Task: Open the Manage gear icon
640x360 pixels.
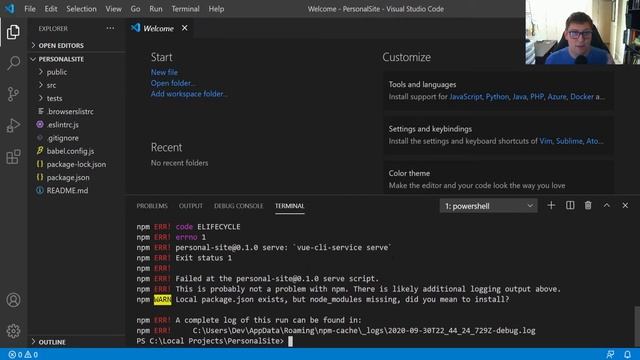Action: (x=13, y=331)
